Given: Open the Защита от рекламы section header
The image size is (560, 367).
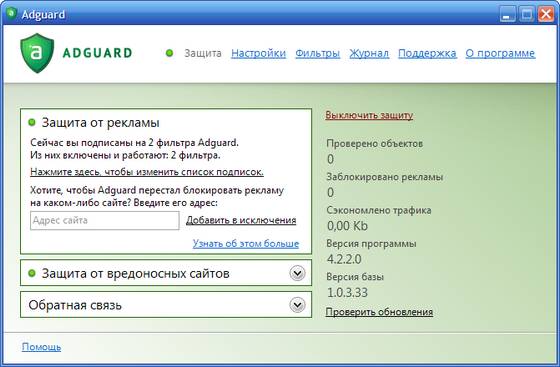Looking at the screenshot, I should click(x=100, y=122).
